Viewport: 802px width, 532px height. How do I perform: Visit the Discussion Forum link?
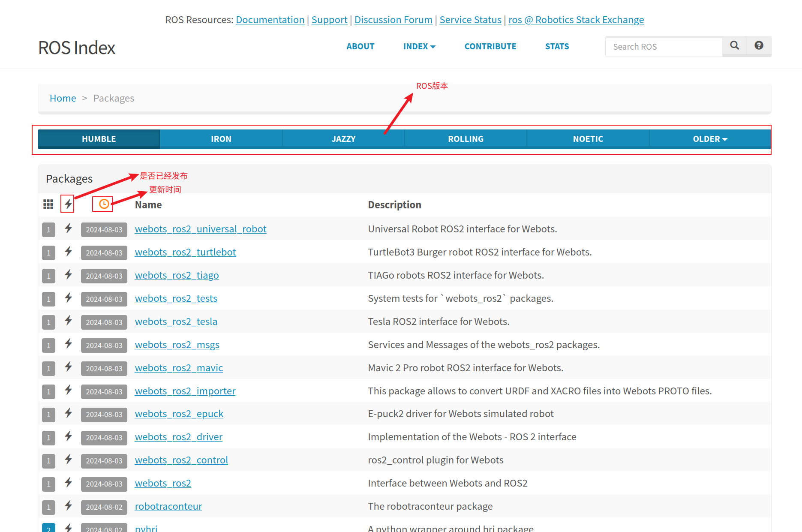pos(393,20)
